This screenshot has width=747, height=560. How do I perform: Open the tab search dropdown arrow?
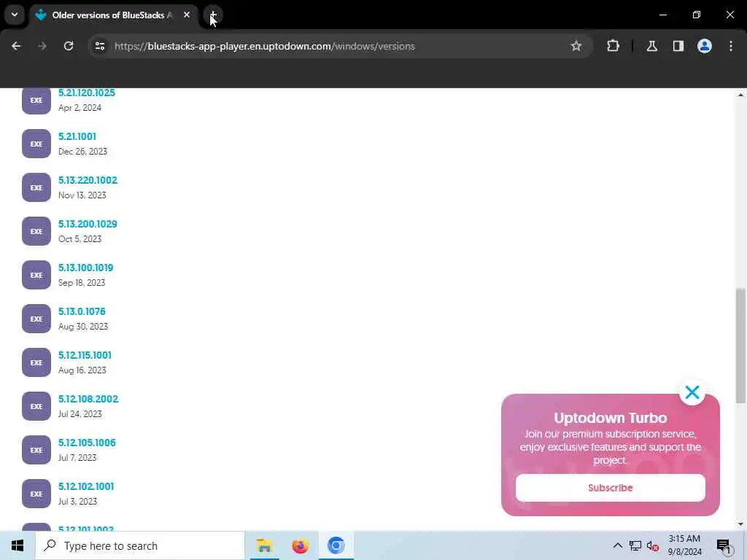(x=15, y=15)
